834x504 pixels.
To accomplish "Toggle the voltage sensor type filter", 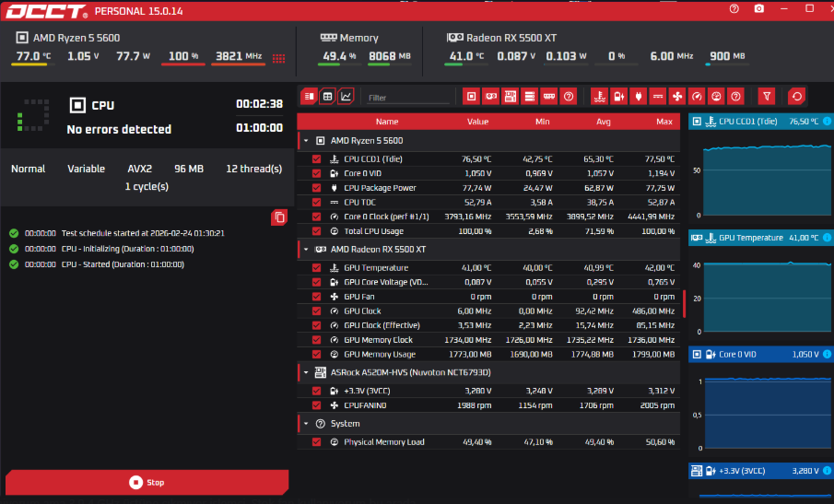I will [619, 96].
